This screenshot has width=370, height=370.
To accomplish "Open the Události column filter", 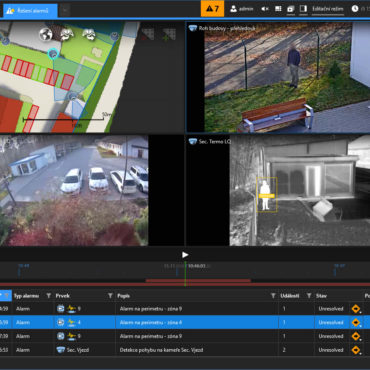I will [309, 296].
